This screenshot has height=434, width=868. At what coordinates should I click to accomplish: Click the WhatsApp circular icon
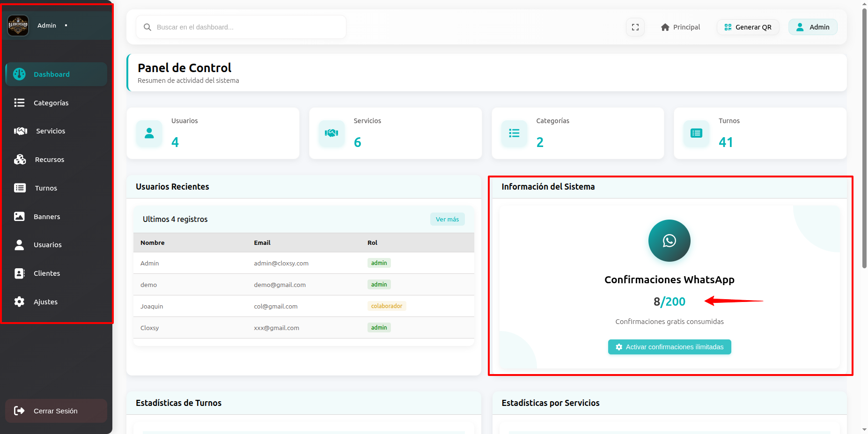click(x=669, y=241)
